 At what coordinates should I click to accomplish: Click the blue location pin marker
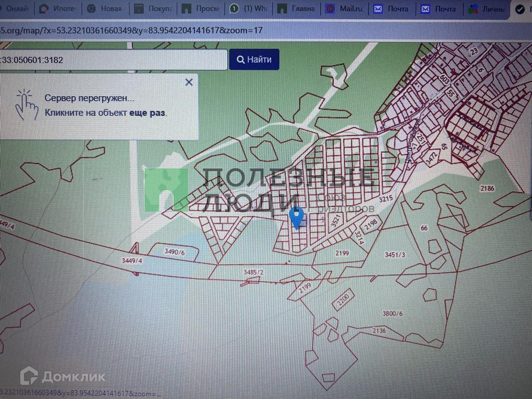click(297, 219)
